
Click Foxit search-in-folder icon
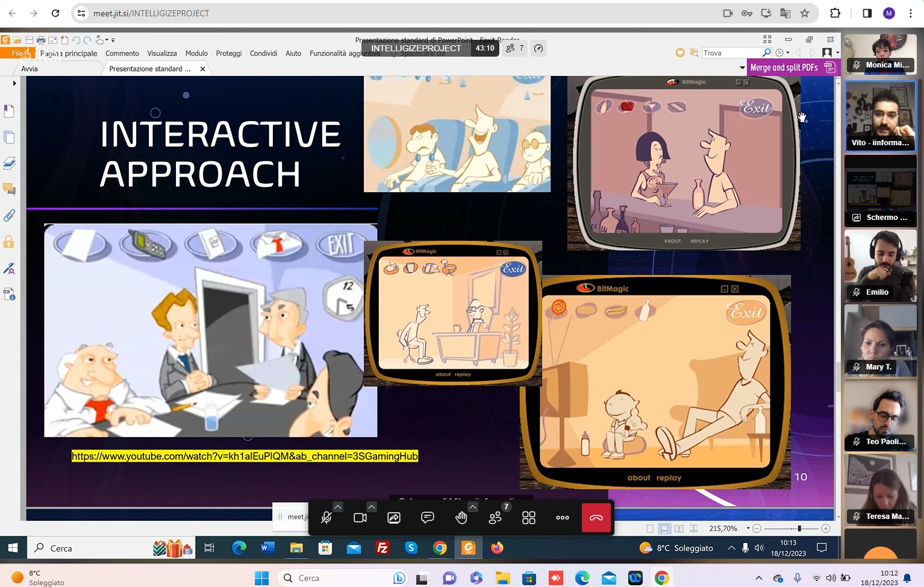695,53
